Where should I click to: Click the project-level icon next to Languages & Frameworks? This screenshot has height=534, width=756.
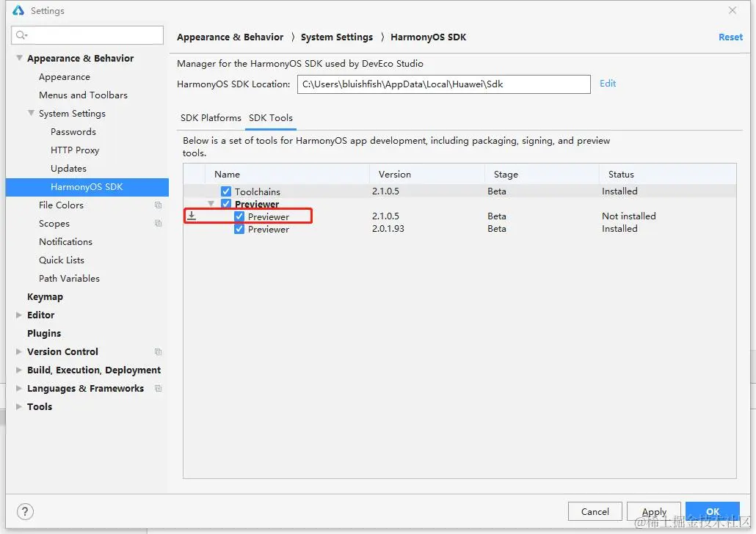pyautogui.click(x=158, y=389)
